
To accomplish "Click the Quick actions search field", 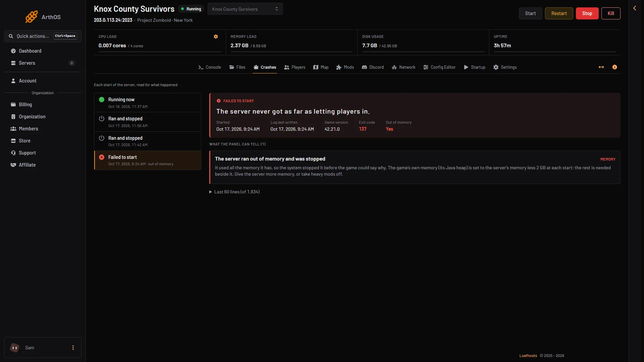I will coord(43,36).
